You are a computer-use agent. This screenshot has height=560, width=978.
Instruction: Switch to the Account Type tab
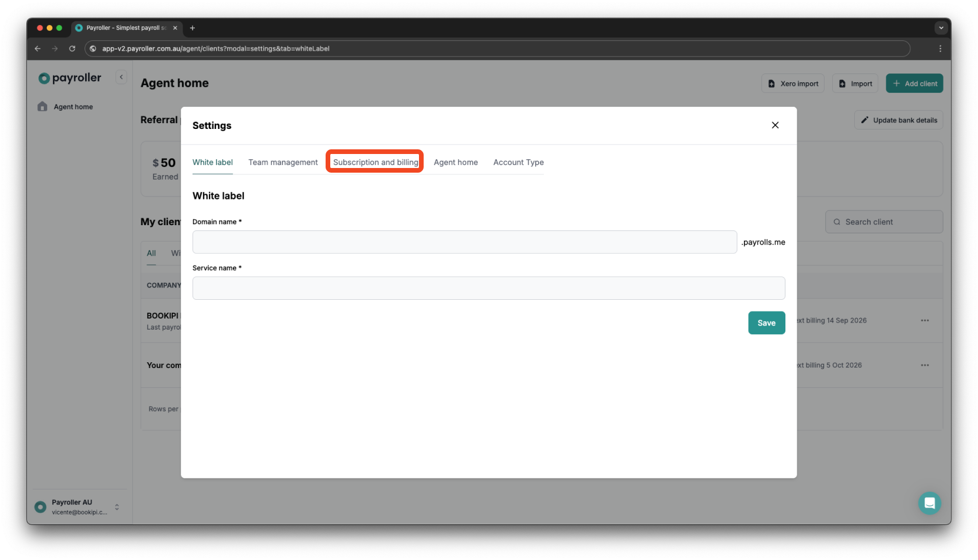(x=518, y=162)
